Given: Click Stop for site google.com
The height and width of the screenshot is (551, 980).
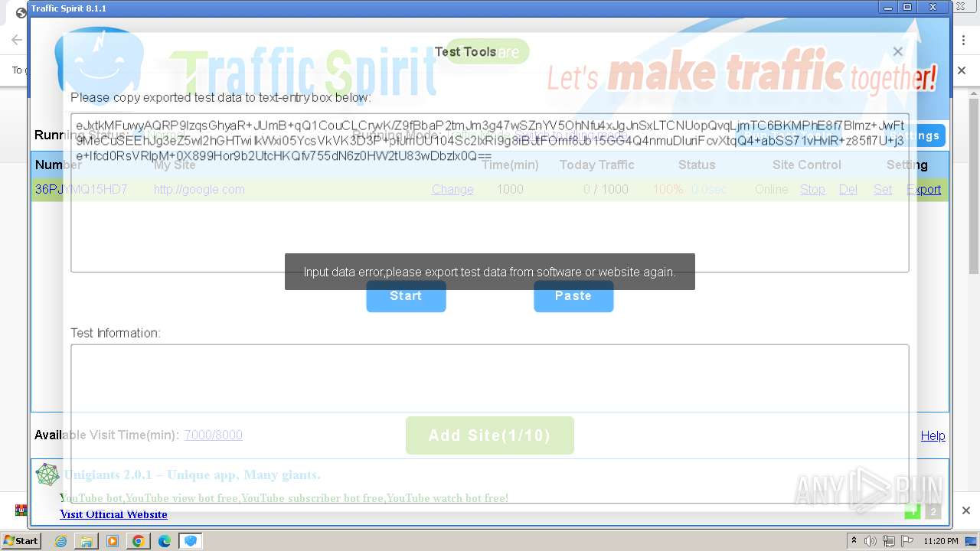Looking at the screenshot, I should click(x=812, y=189).
